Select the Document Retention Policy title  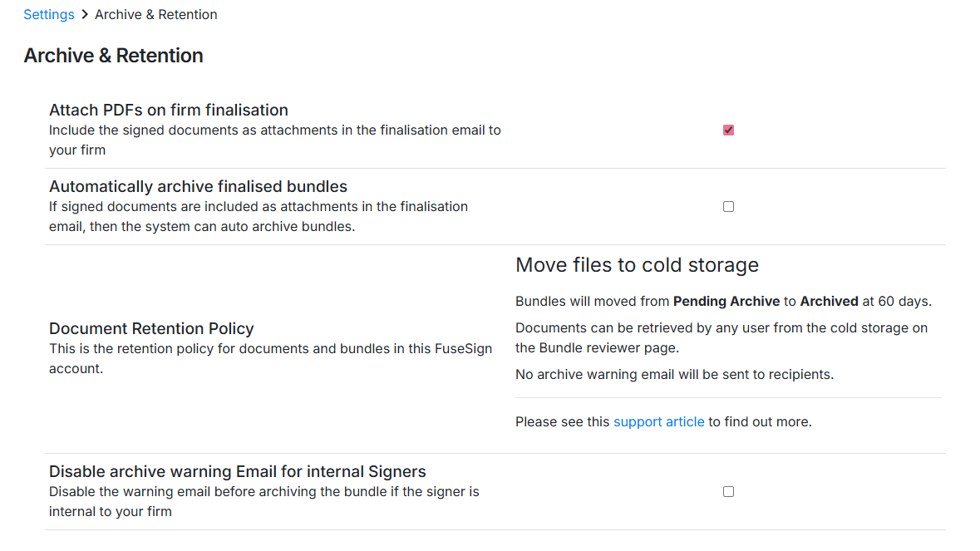click(151, 328)
